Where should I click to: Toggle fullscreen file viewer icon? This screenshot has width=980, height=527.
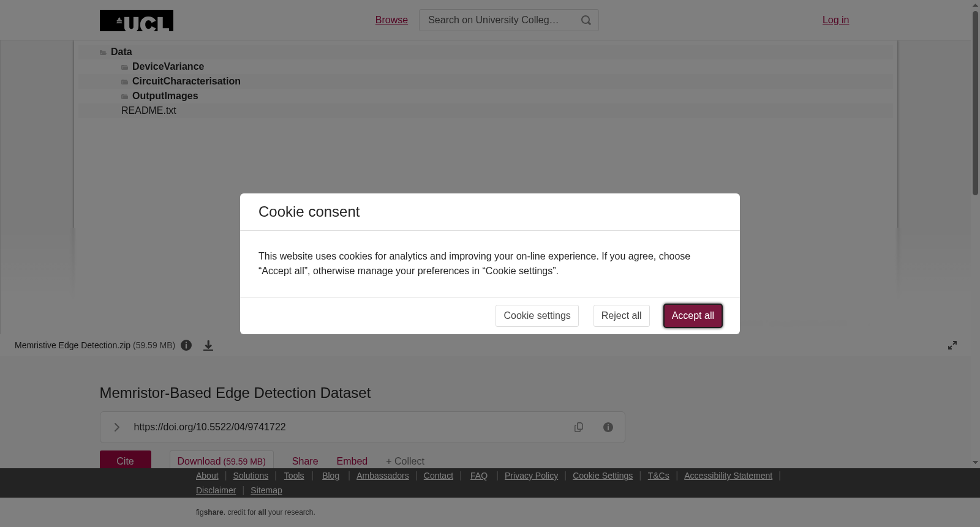(952, 345)
